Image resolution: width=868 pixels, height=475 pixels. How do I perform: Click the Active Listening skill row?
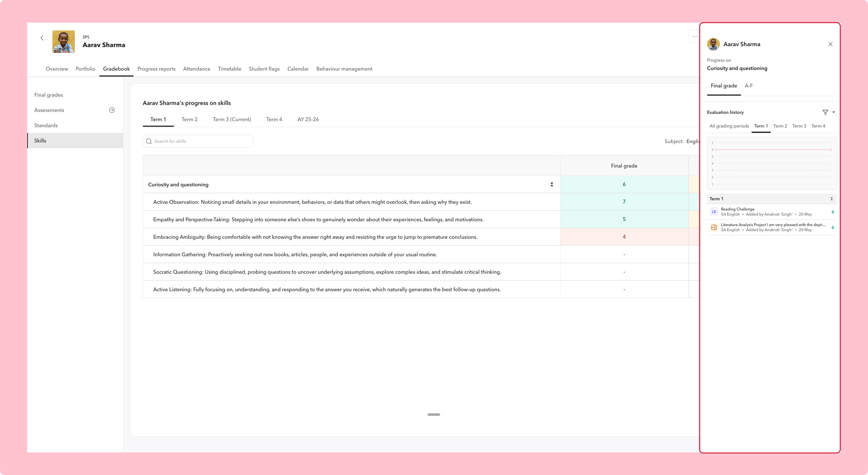tap(351, 289)
